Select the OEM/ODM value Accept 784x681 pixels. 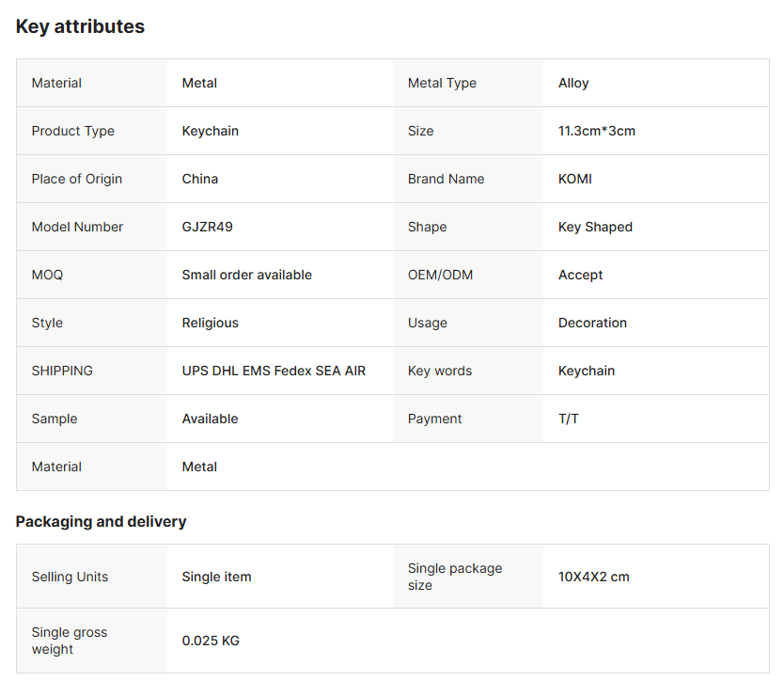pos(580,276)
